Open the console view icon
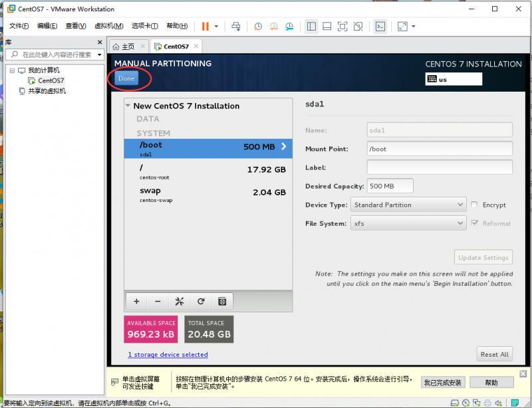The image size is (532, 408). [380, 27]
